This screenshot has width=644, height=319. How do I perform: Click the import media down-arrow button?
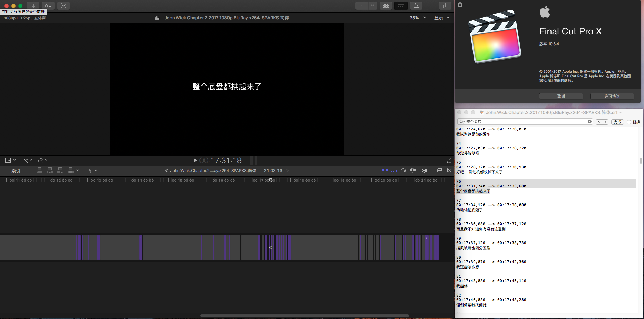pos(33,6)
